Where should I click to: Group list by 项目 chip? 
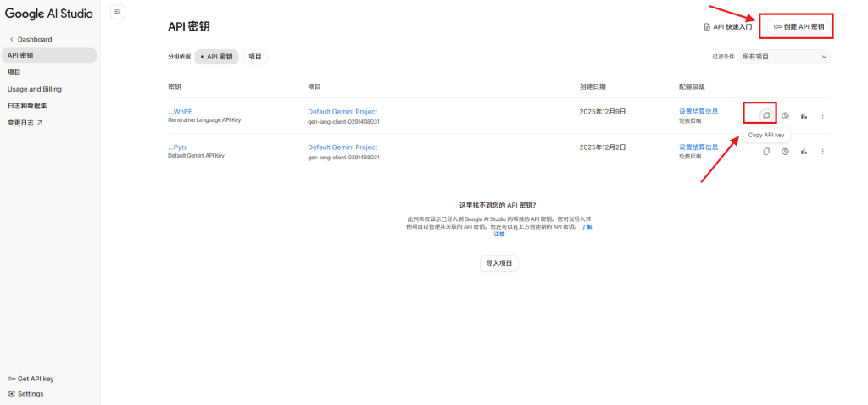click(255, 57)
